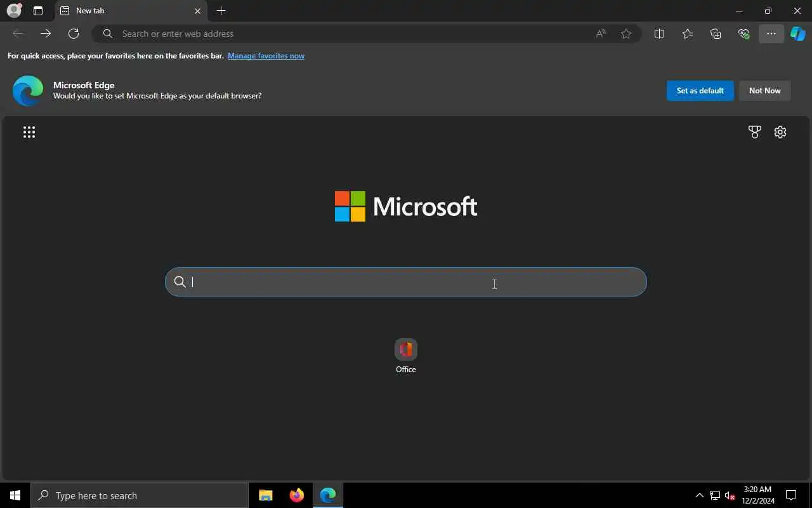Open Settings and more ellipsis menu

point(771,34)
